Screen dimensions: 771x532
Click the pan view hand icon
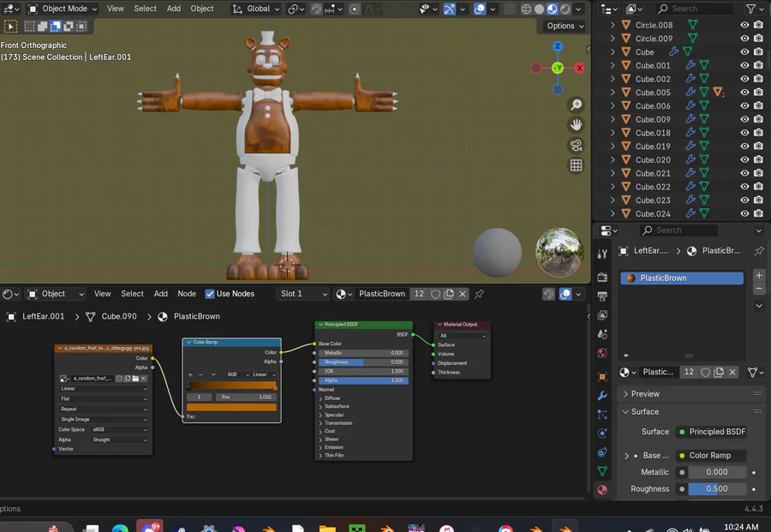[576, 125]
